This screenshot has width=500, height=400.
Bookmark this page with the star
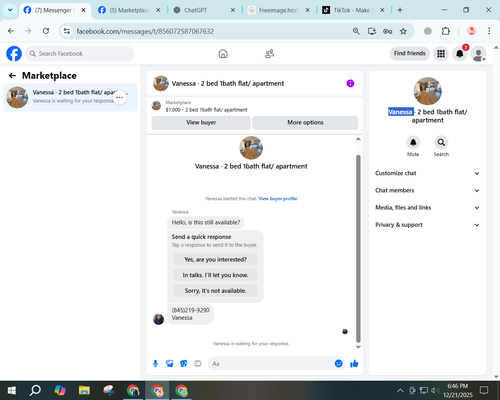click(x=403, y=31)
